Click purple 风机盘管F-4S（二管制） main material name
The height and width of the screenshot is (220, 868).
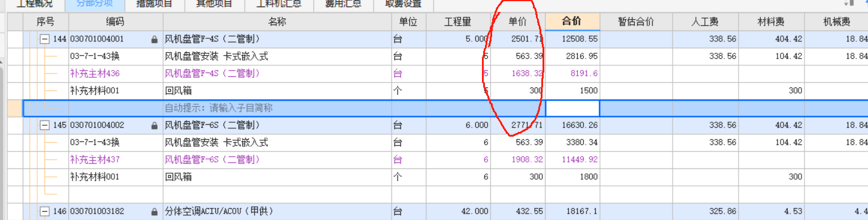pyautogui.click(x=212, y=74)
